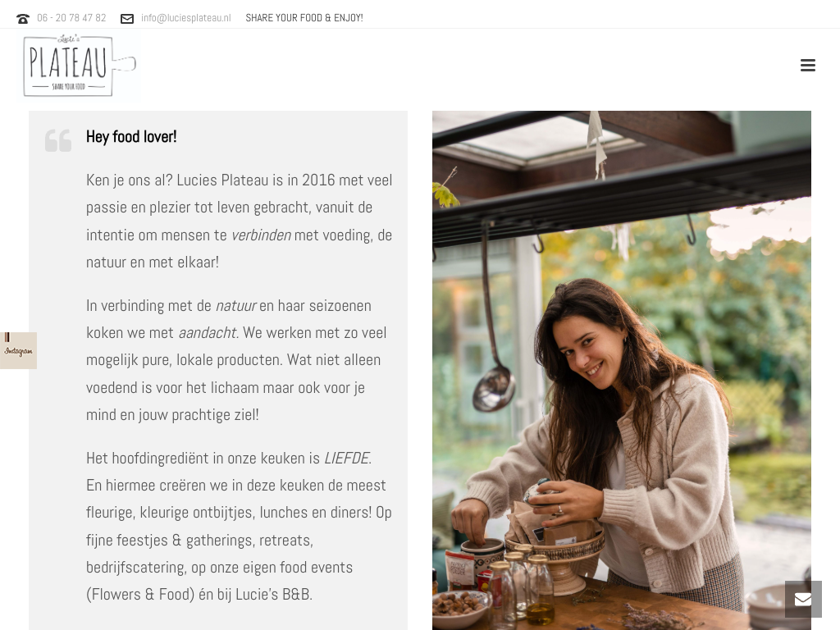Open the Instagram side tab
The height and width of the screenshot is (630, 840).
[18, 350]
